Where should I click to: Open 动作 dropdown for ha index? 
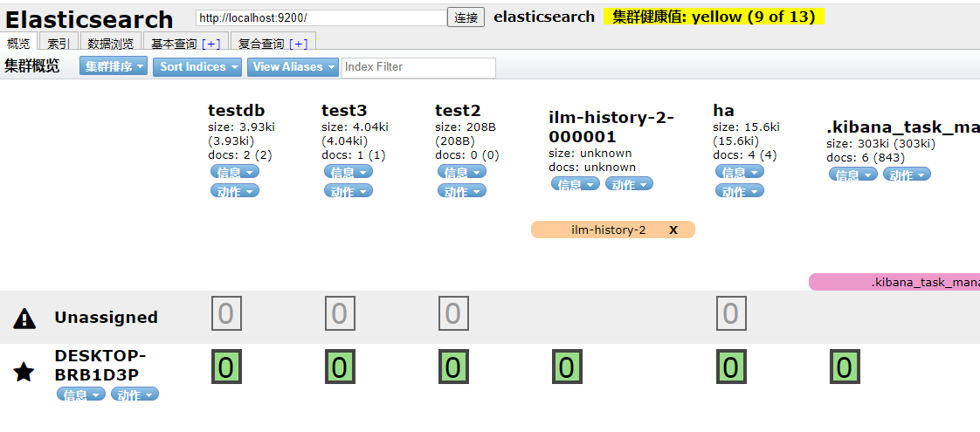[740, 190]
